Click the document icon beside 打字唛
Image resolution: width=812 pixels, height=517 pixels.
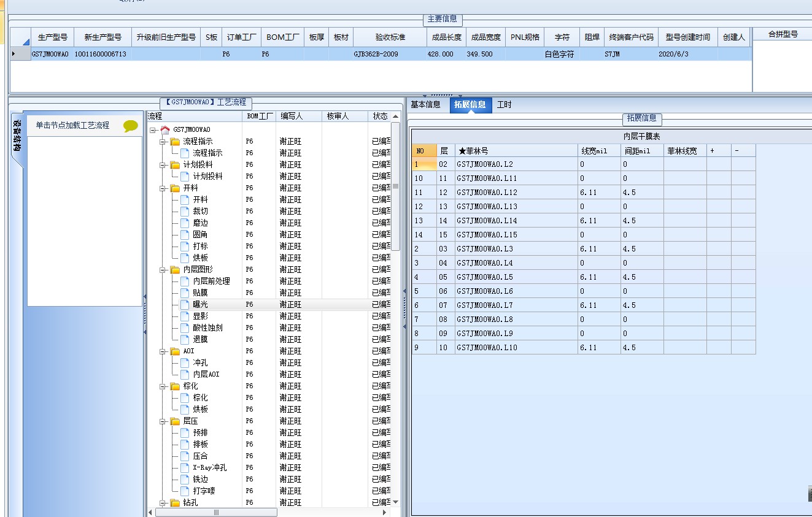185,491
